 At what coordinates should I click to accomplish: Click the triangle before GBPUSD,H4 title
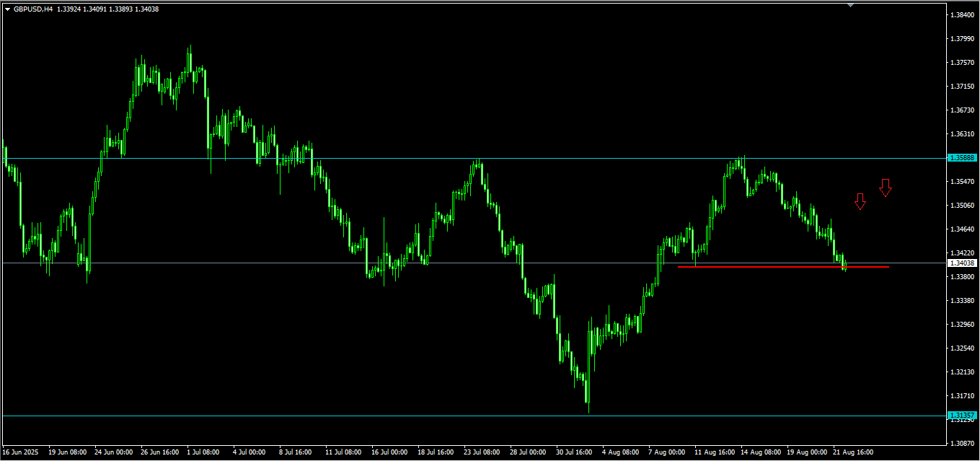click(7, 9)
